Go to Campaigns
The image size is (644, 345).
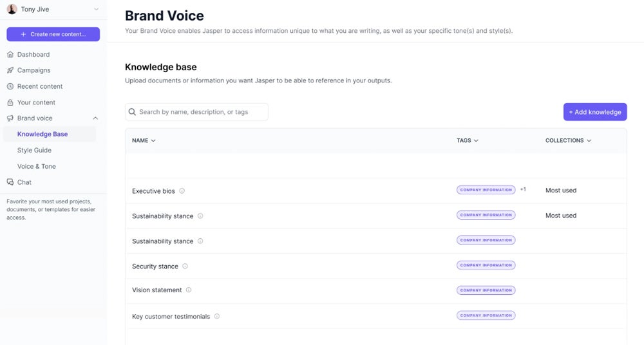[33, 70]
